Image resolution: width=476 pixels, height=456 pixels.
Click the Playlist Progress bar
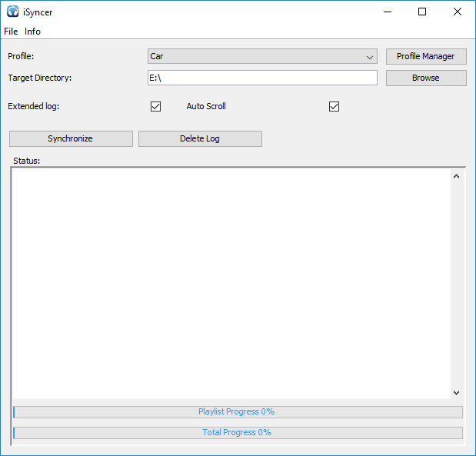(238, 412)
